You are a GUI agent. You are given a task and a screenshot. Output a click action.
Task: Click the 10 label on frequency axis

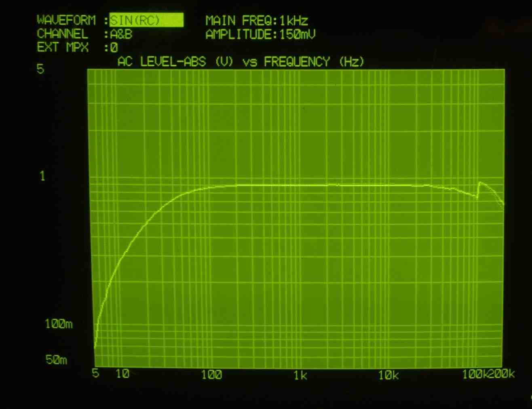122,374
